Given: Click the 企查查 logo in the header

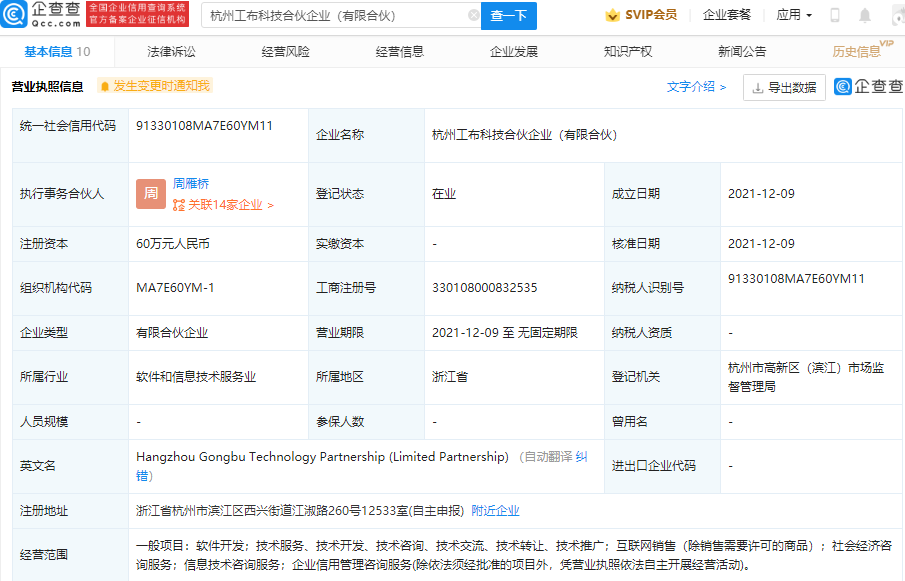Looking at the screenshot, I should 42,15.
